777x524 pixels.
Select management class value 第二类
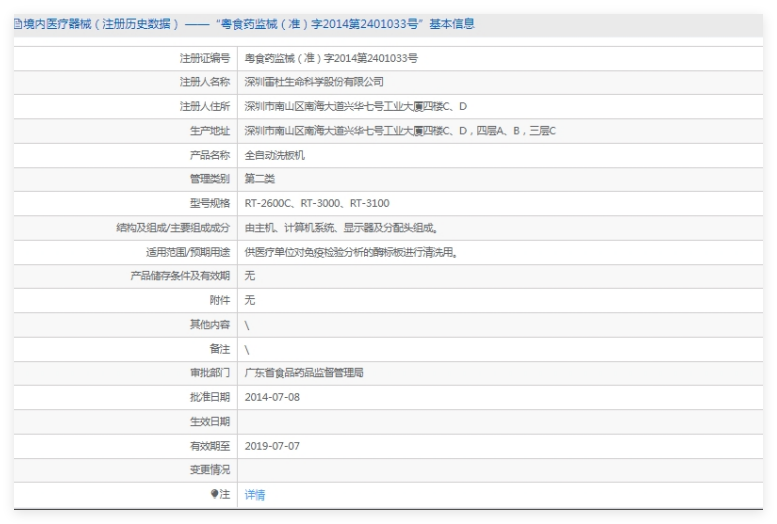pyautogui.click(x=259, y=178)
